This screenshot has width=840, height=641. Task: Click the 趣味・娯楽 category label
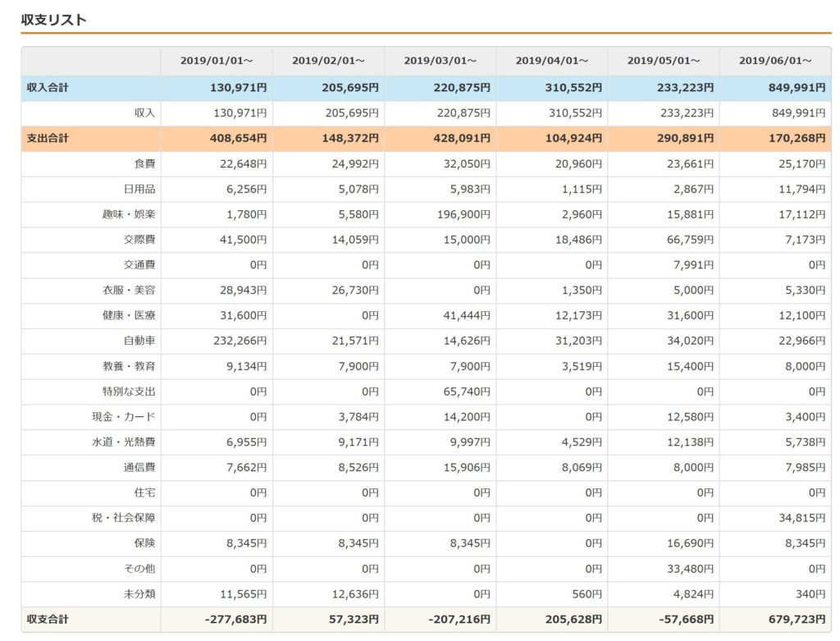[x=128, y=215]
